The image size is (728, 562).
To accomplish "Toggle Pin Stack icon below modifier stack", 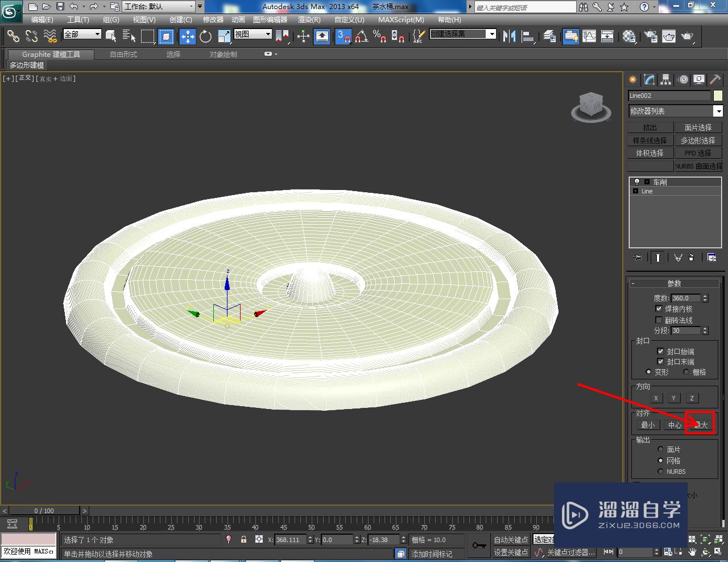I will click(x=638, y=258).
